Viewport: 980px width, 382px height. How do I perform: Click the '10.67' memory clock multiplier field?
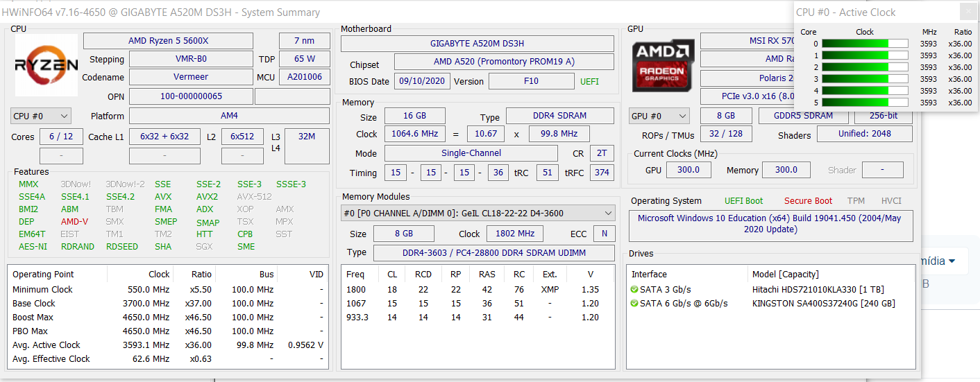(x=486, y=134)
